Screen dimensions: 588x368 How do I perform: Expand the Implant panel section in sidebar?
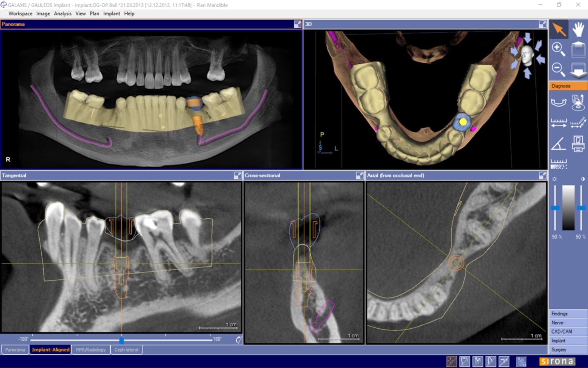(x=568, y=341)
